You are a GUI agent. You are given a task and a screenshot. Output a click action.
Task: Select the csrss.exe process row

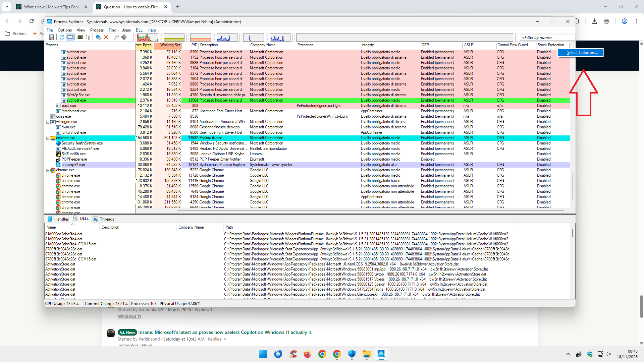pos(307,117)
